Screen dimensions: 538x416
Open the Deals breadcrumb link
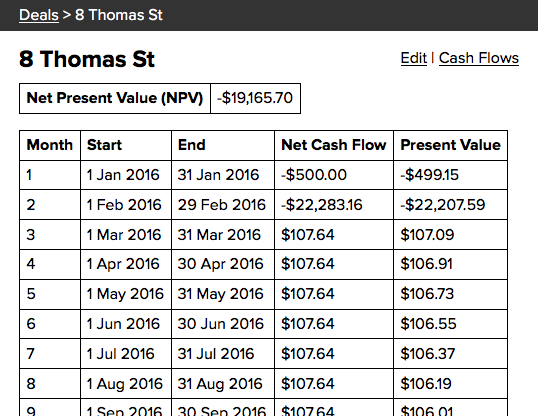pos(39,15)
